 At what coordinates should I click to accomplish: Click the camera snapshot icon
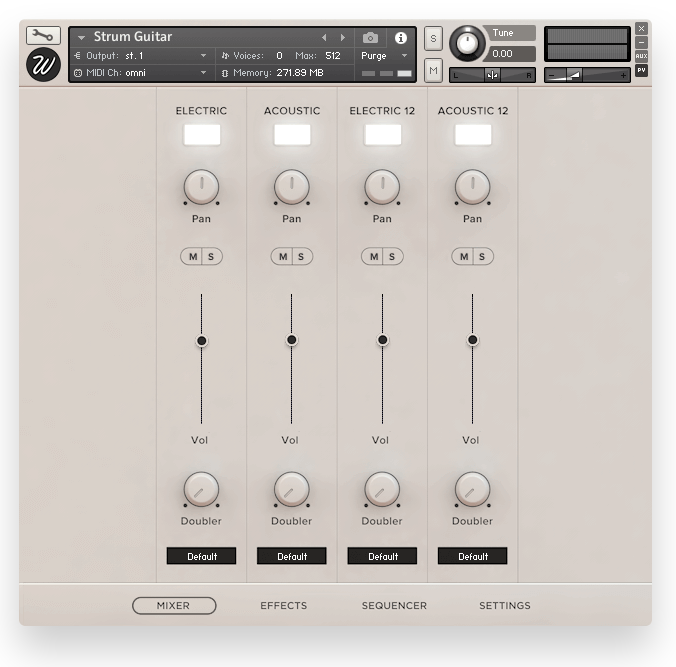[371, 37]
